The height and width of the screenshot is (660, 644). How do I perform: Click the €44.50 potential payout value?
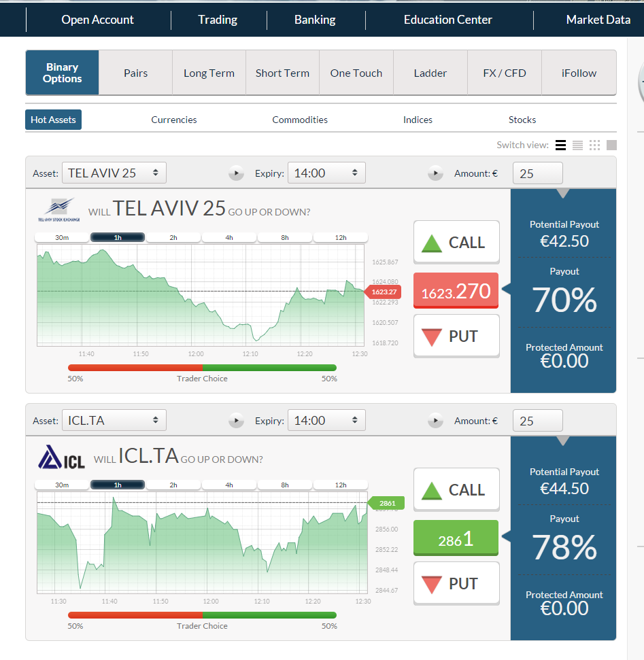pyautogui.click(x=564, y=489)
